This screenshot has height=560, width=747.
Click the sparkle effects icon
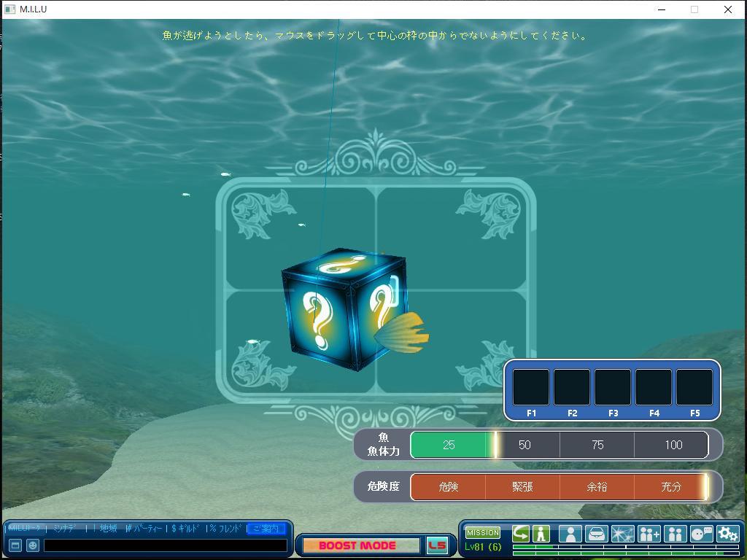pyautogui.click(x=623, y=534)
